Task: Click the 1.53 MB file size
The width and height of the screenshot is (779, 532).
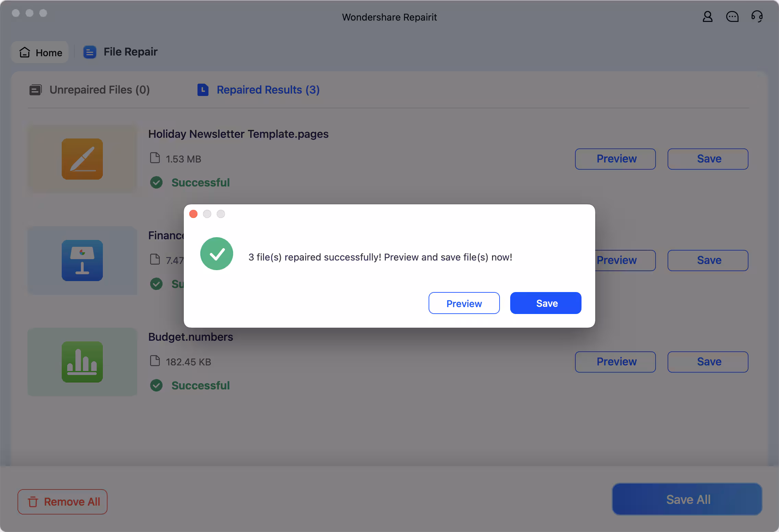Action: coord(183,159)
